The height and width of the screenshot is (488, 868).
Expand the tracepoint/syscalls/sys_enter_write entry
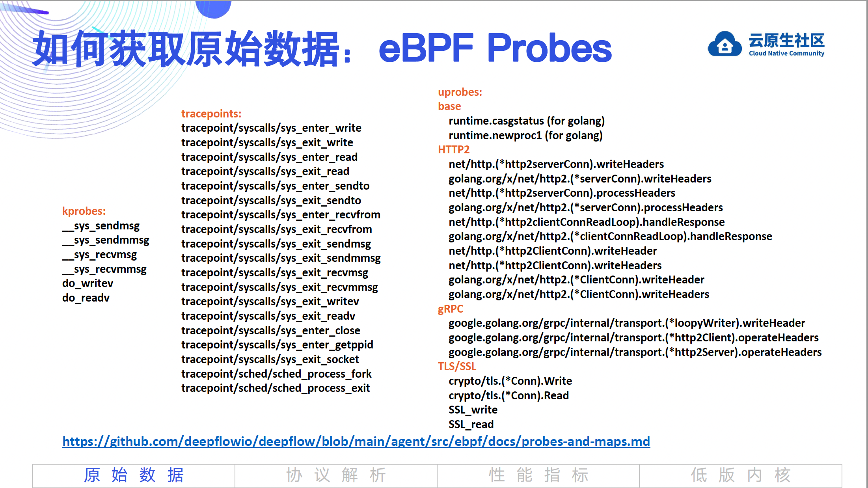click(x=271, y=128)
